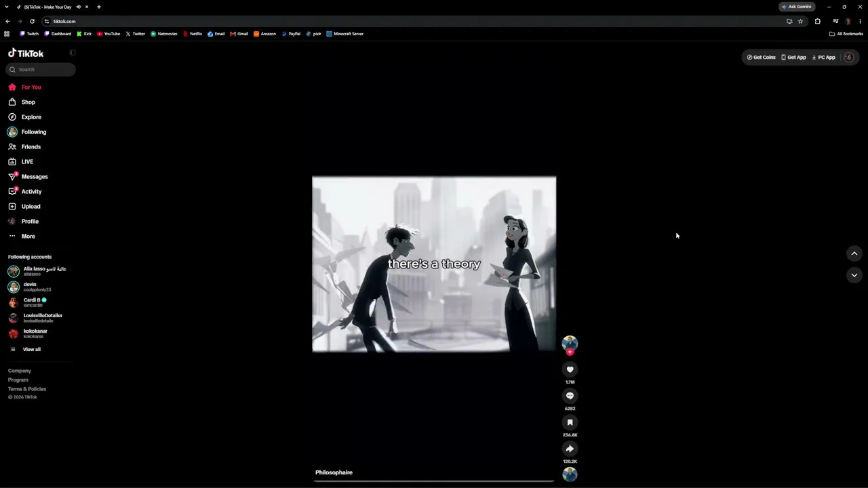Click the Get Coins button
Viewport: 868px width, 488px height.
761,58
